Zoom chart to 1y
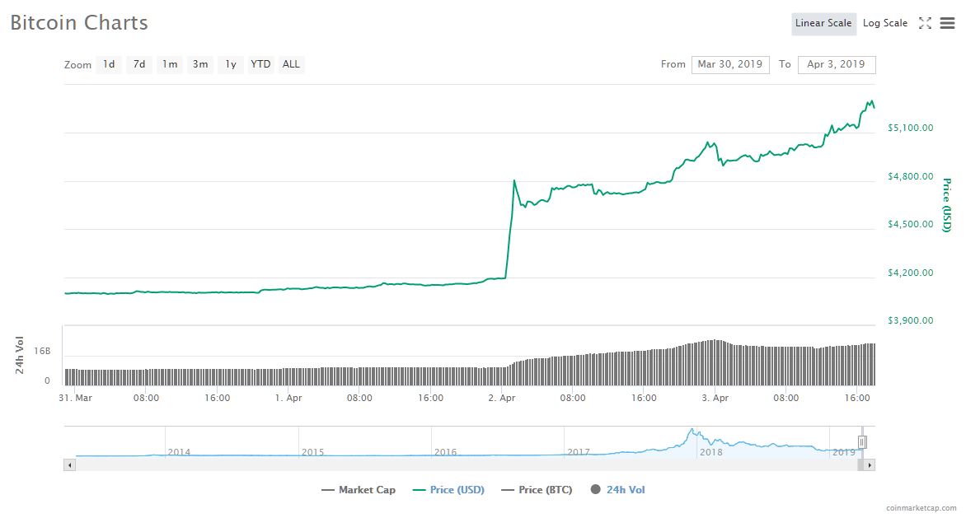The height and width of the screenshot is (518, 980). 231,64
